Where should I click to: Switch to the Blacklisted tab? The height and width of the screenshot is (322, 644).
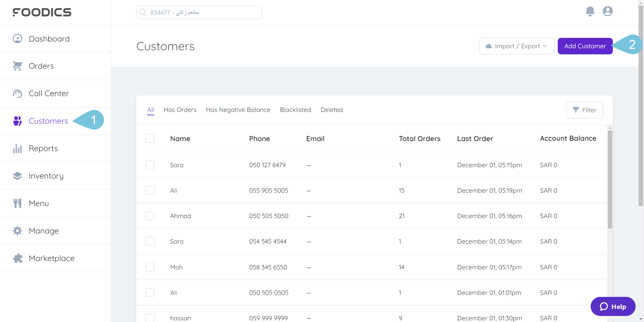(295, 110)
